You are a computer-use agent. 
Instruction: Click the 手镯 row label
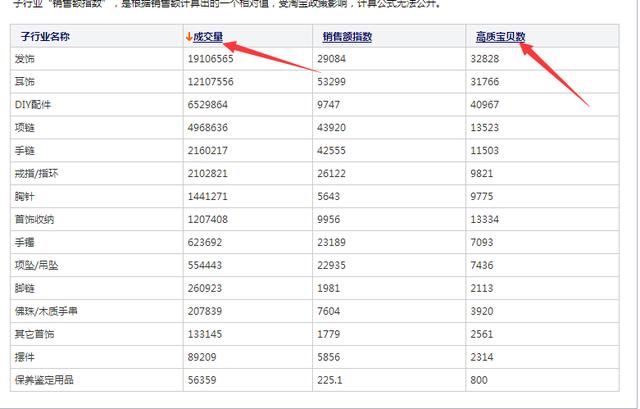[x=25, y=241]
